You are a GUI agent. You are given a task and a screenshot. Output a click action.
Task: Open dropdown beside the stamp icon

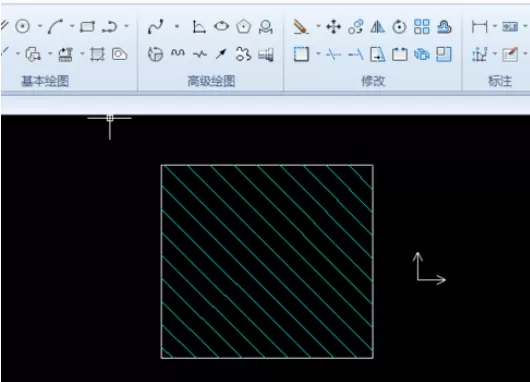[x=82, y=53]
